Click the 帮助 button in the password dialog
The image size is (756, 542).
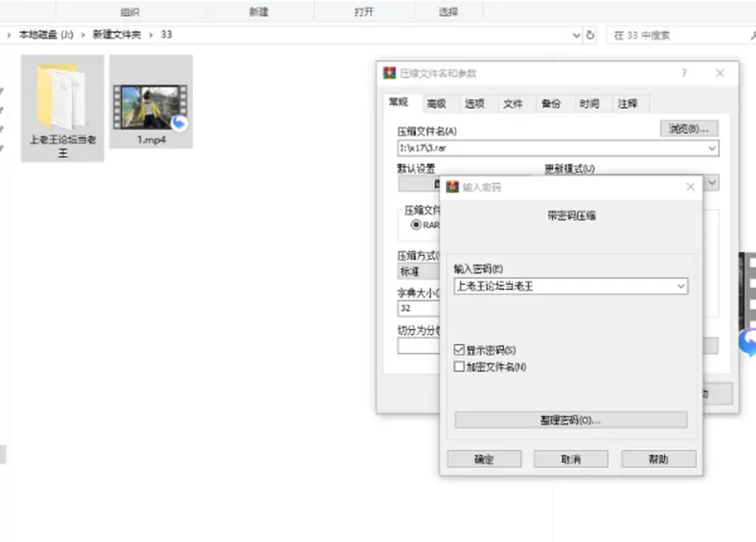(x=658, y=459)
